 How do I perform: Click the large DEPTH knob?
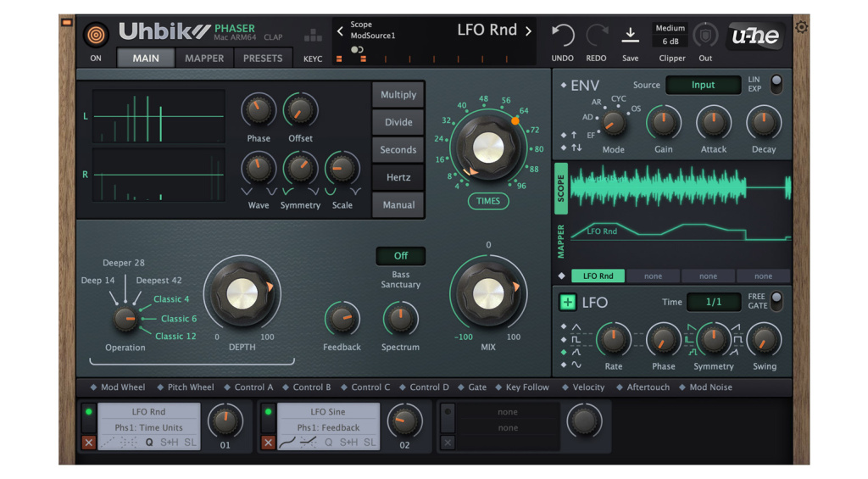tap(242, 294)
